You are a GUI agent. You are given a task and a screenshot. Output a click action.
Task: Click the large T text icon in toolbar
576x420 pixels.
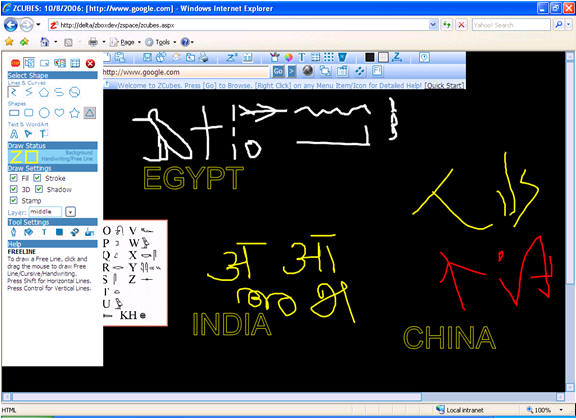pos(302,57)
